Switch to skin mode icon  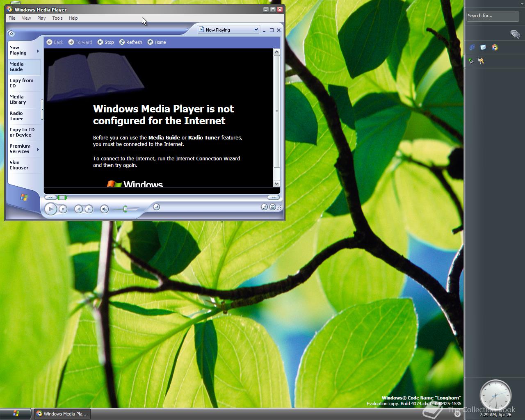272,207
